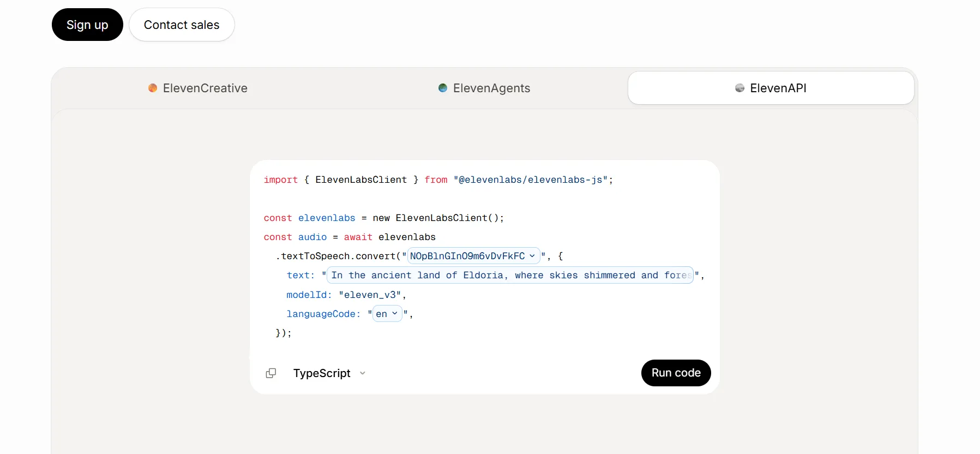Open the languageCode 'en' dropdown

[387, 314]
